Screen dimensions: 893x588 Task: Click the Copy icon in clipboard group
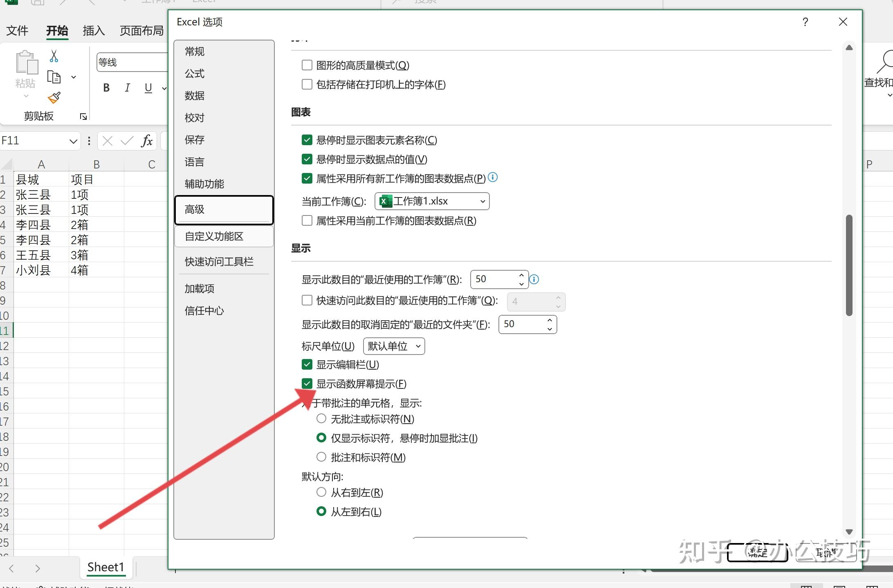(x=54, y=77)
